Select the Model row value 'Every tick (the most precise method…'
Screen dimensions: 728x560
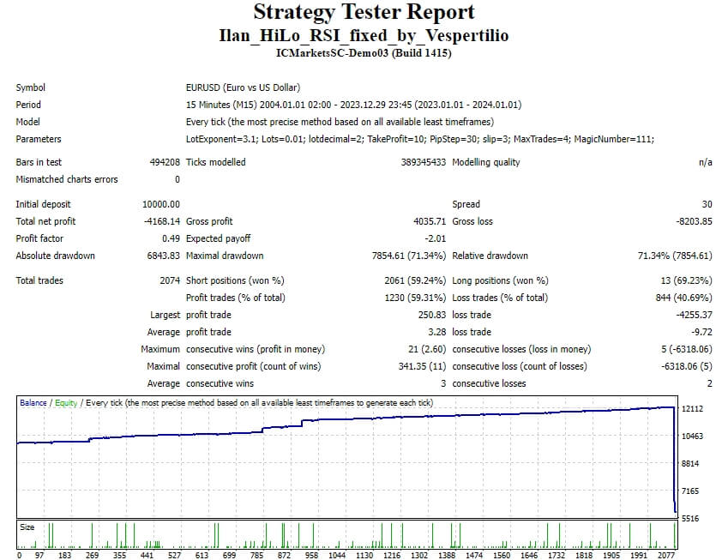click(x=340, y=122)
